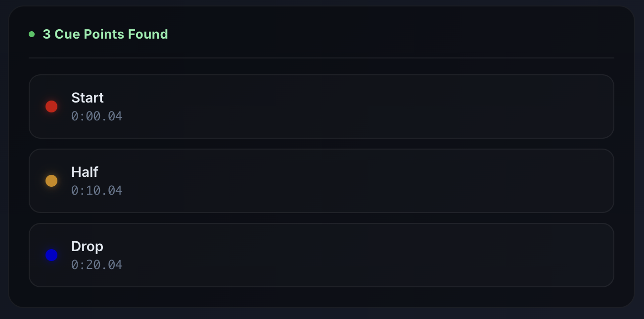Viewport: 644px width, 319px height.
Task: Click the red Start cue color dot
Action: tap(51, 106)
